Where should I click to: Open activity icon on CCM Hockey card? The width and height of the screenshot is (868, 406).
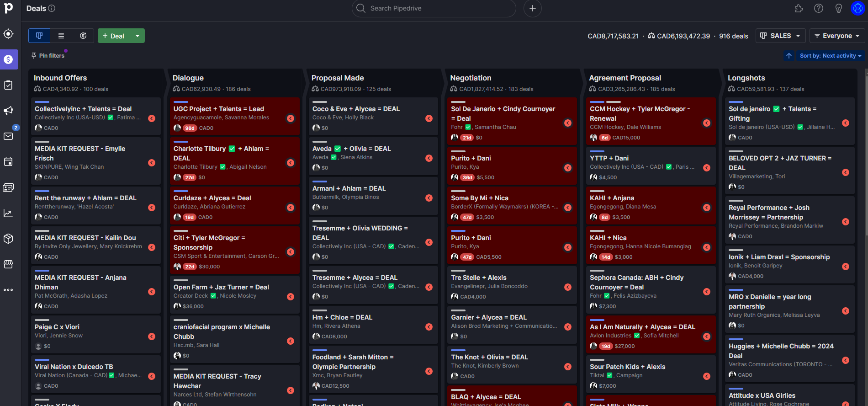coord(707,123)
